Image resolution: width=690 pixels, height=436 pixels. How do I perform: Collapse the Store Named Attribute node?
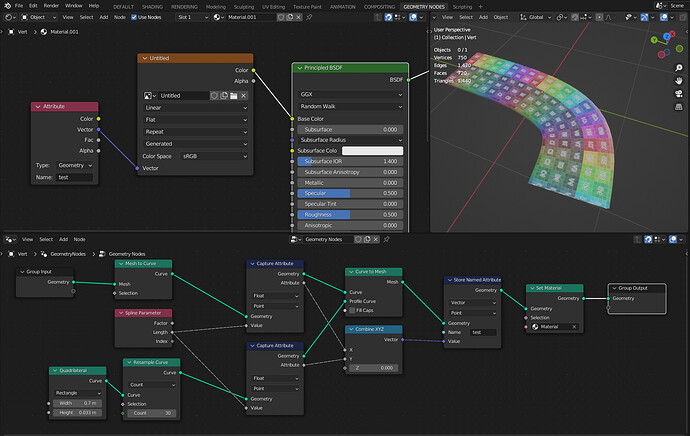click(449, 280)
